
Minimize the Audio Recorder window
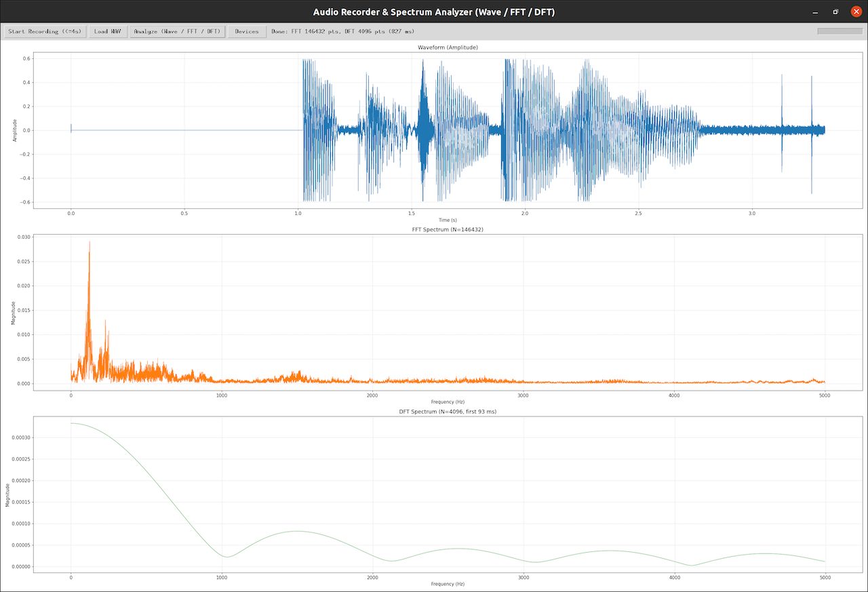pyautogui.click(x=815, y=12)
